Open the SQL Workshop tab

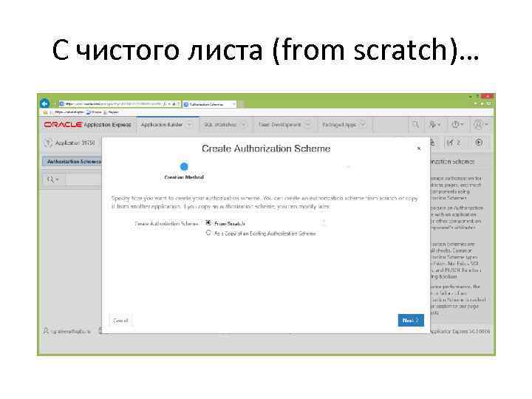(220, 125)
